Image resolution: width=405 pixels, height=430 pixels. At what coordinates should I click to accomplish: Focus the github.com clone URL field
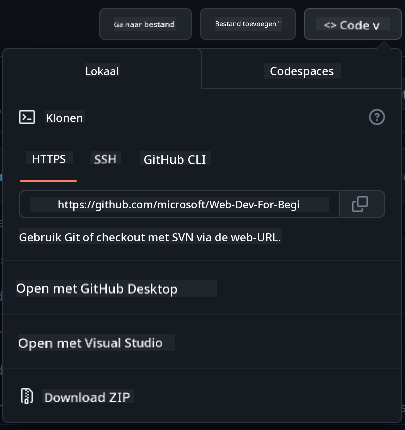tap(179, 204)
